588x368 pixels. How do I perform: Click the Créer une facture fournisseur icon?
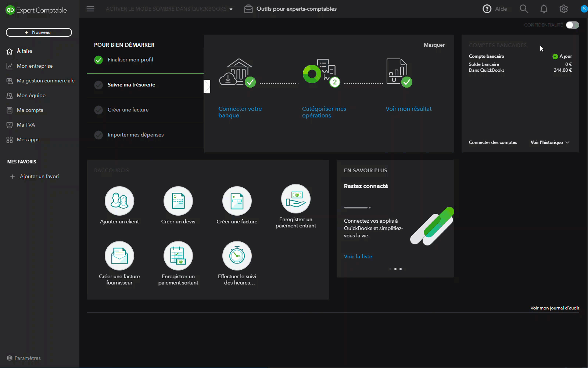[119, 256]
